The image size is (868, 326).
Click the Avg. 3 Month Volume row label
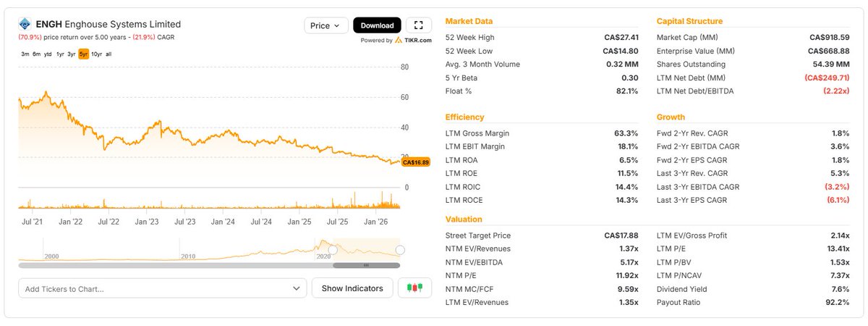pos(482,64)
